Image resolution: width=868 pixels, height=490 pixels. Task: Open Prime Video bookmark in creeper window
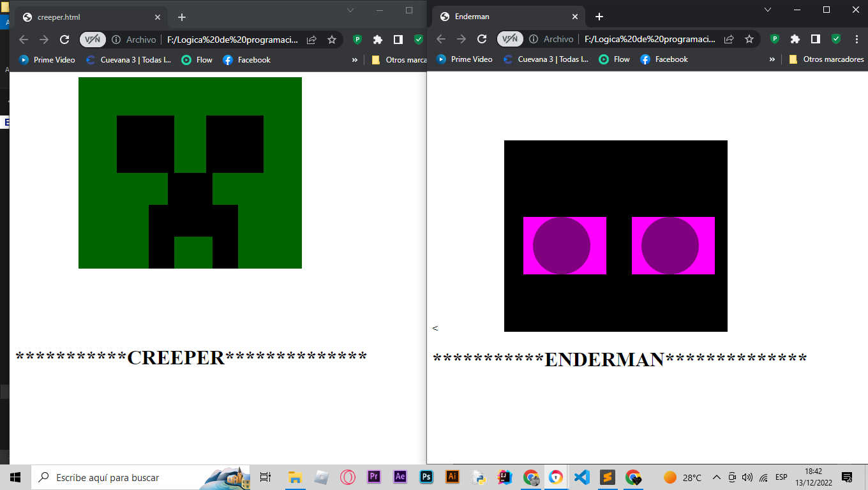47,60
